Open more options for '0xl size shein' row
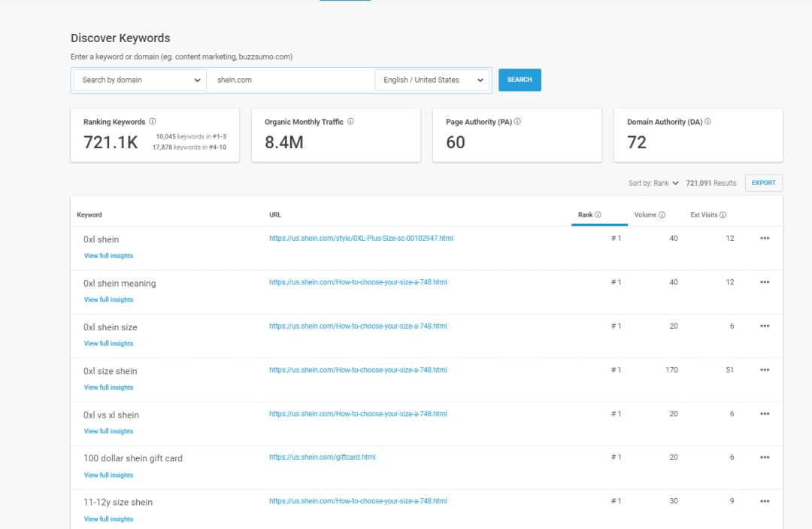Image resolution: width=812 pixels, height=529 pixels. [x=765, y=370]
